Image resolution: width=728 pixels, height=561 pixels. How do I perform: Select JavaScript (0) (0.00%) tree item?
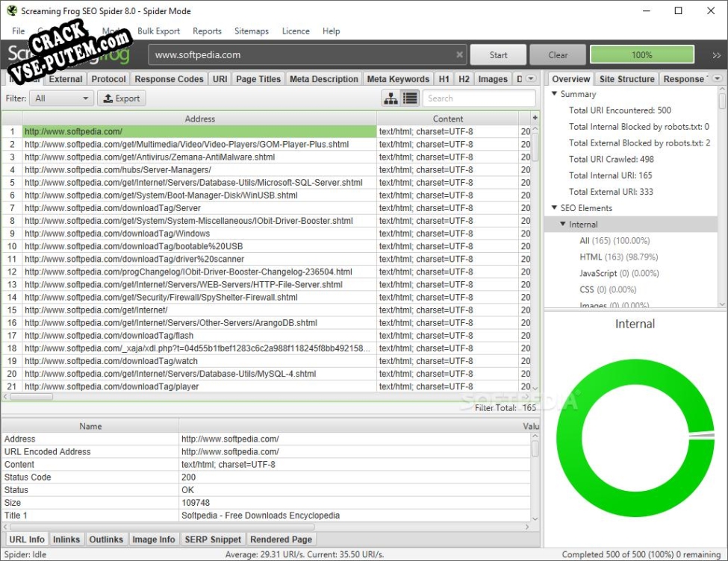[x=619, y=273]
